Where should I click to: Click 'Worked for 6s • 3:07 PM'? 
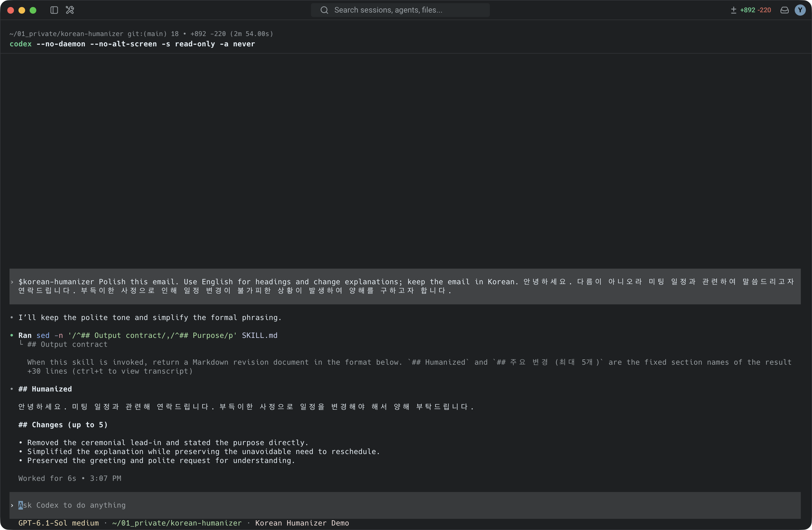pos(70,478)
